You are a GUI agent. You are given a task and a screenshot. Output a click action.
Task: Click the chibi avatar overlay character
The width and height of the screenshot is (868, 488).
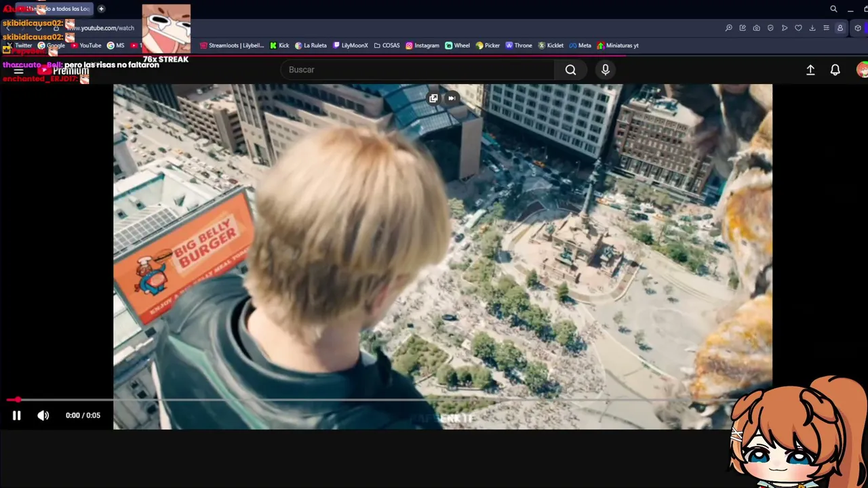[797, 432]
